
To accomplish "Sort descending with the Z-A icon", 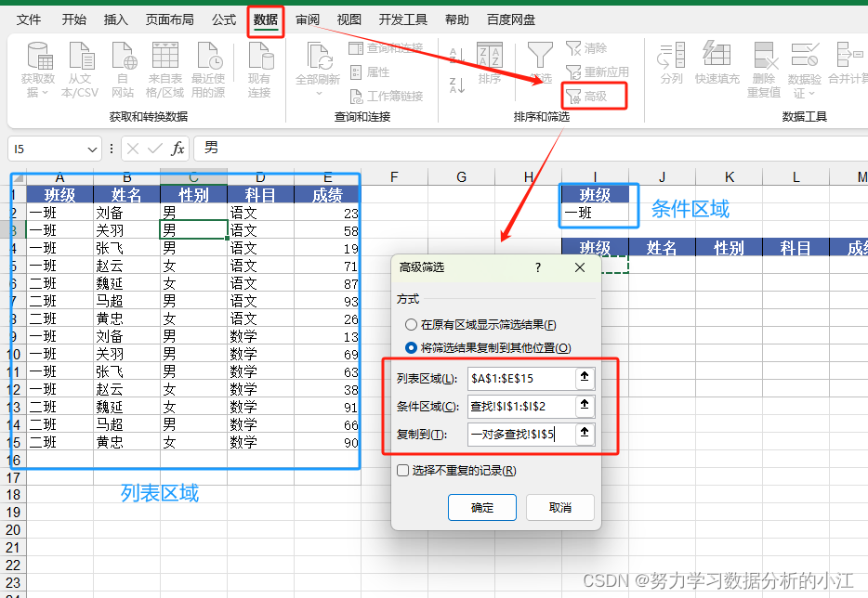I will point(456,84).
